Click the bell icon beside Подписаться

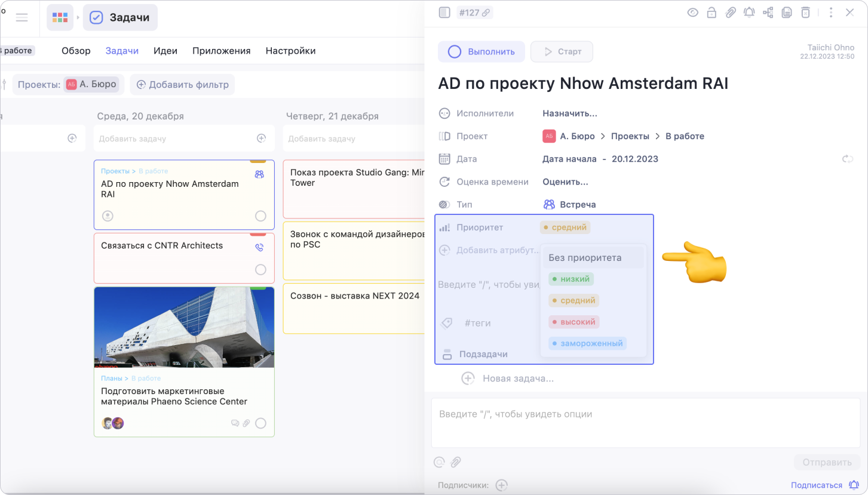point(854,485)
